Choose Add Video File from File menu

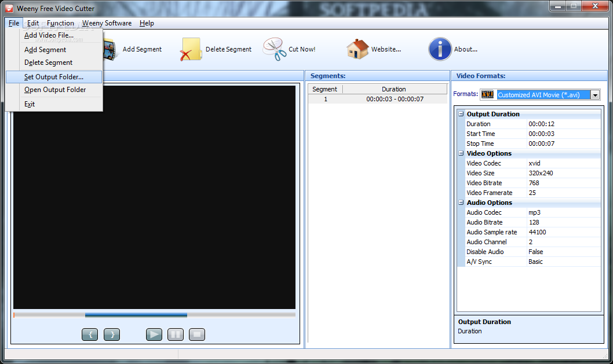click(x=54, y=35)
